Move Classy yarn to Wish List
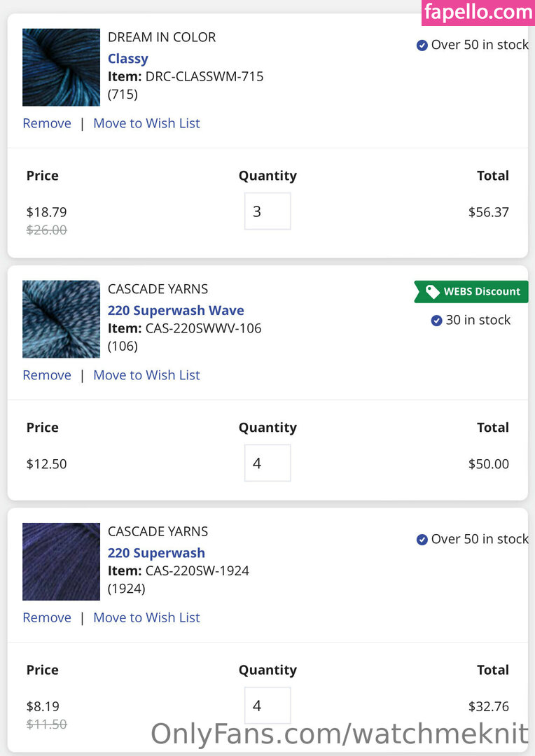The height and width of the screenshot is (756, 535). 146,123
